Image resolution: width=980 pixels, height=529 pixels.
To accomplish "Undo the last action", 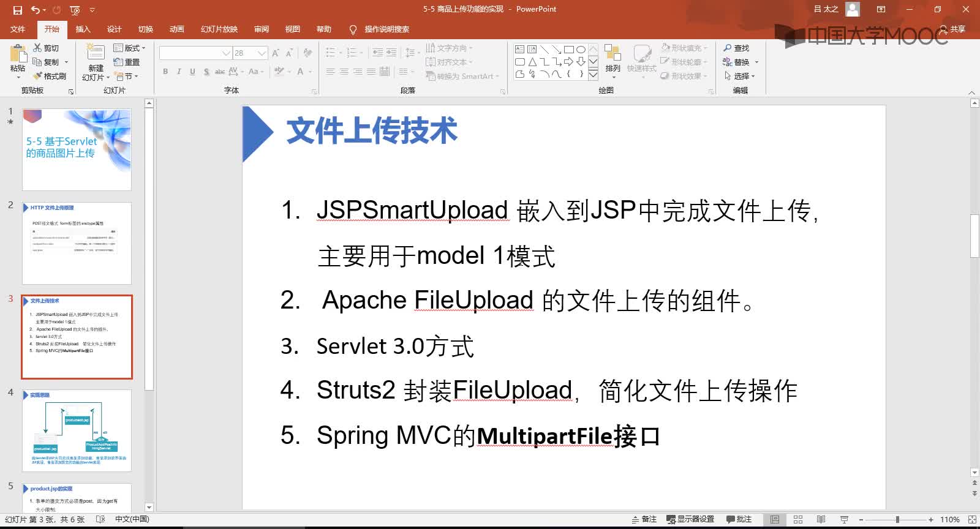I will point(36,10).
